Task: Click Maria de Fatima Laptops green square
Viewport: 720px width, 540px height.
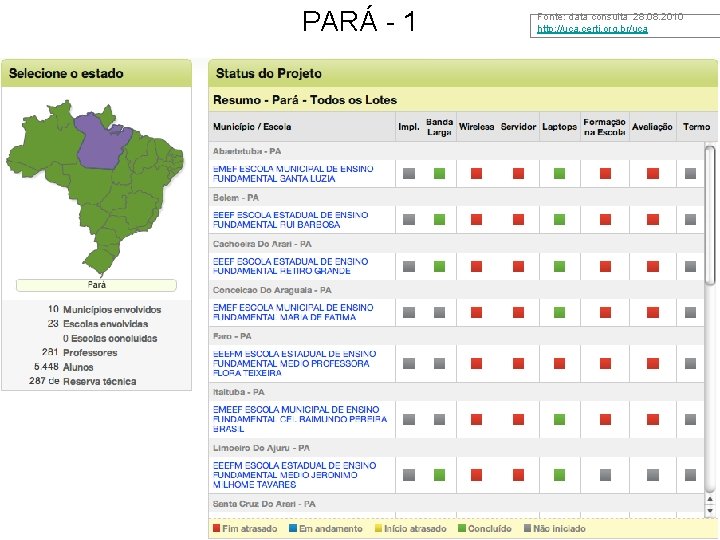Action: pyautogui.click(x=559, y=313)
